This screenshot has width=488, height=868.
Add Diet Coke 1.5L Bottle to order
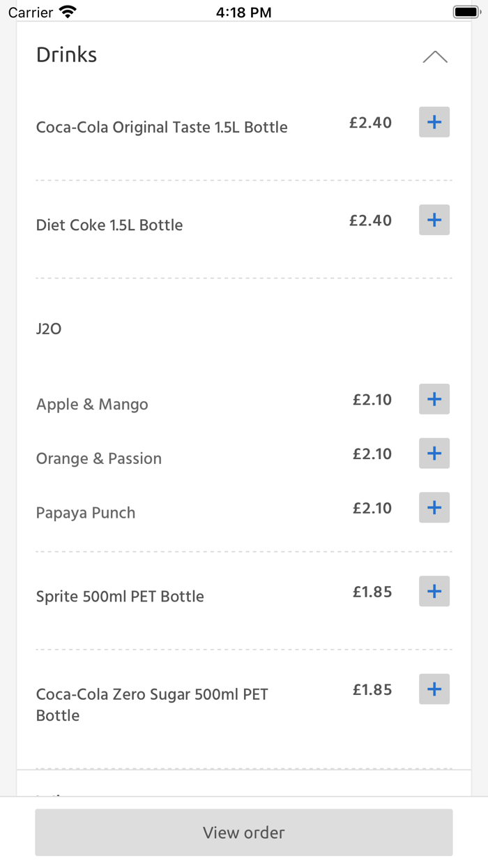point(434,220)
